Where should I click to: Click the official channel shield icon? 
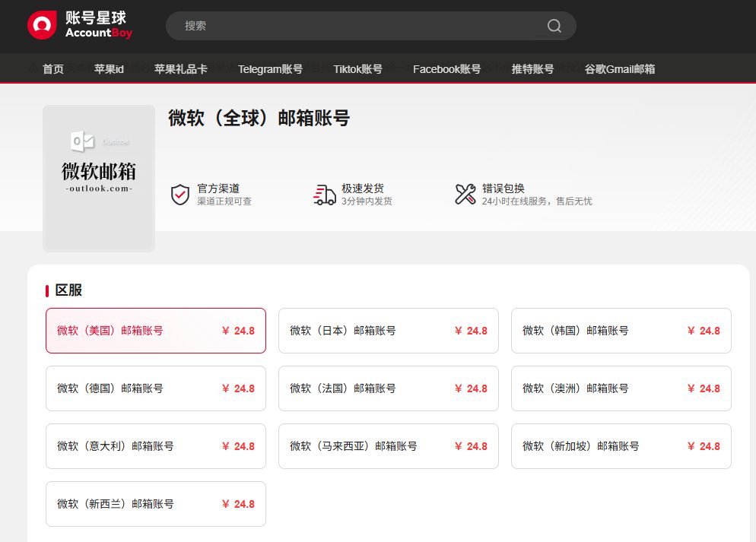pos(179,195)
